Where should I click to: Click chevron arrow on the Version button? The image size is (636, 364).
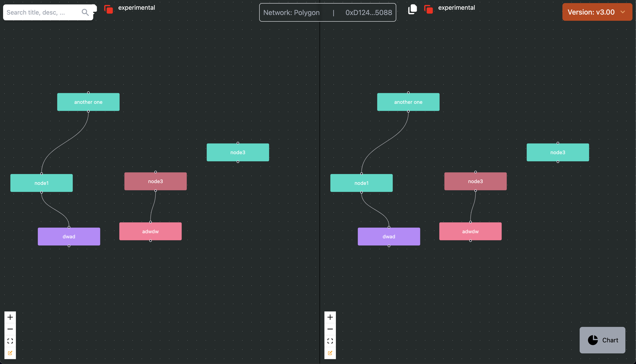coord(623,12)
